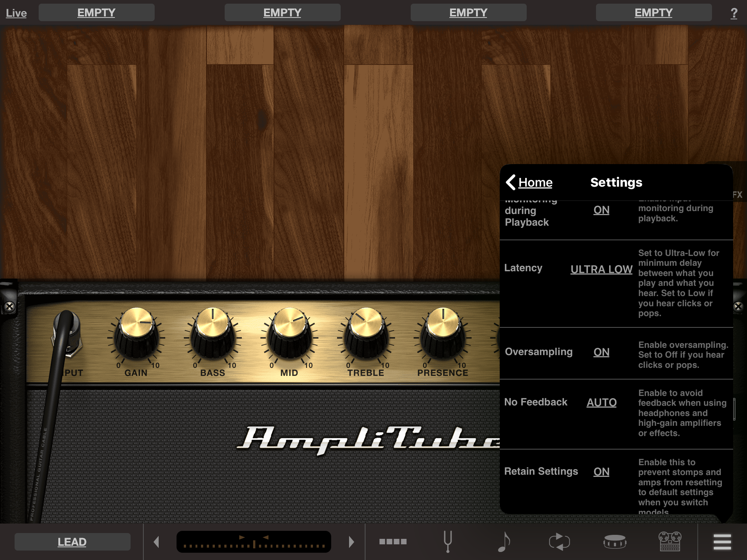Open the LEAD preset selector

click(72, 542)
